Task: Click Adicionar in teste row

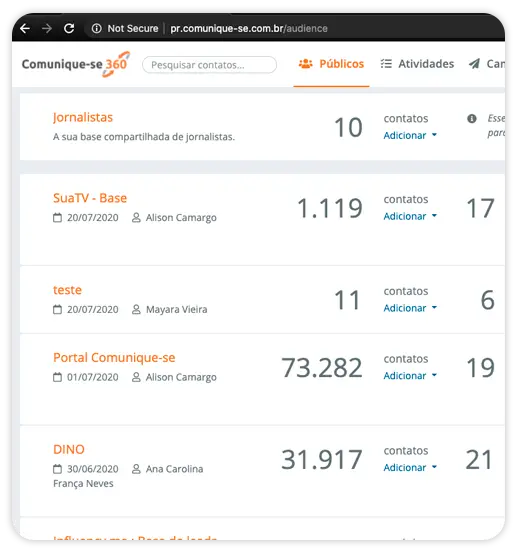Action: pos(410,308)
